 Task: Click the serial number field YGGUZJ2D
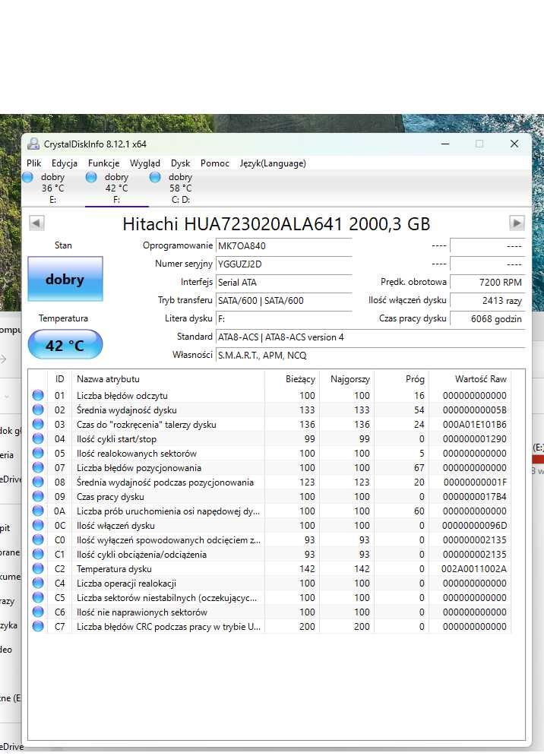[283, 264]
